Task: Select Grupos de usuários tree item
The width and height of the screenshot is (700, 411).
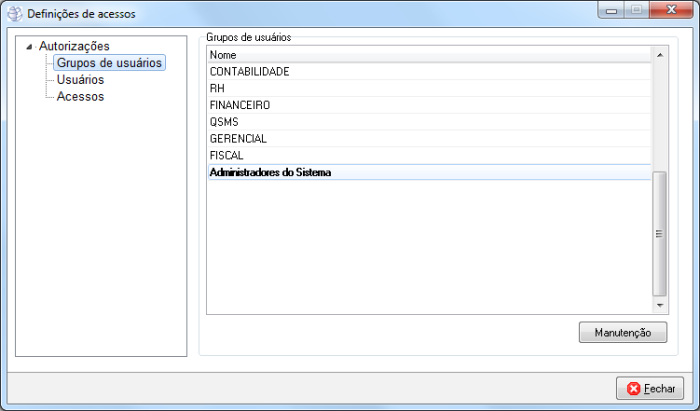Action: point(109,63)
